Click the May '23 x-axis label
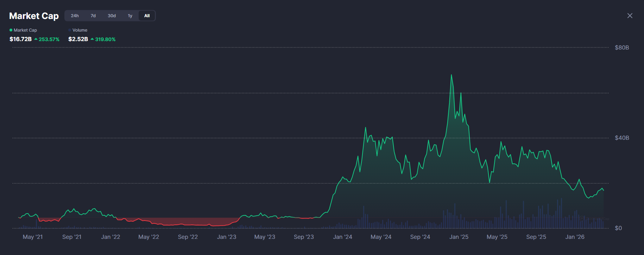 tap(265, 237)
